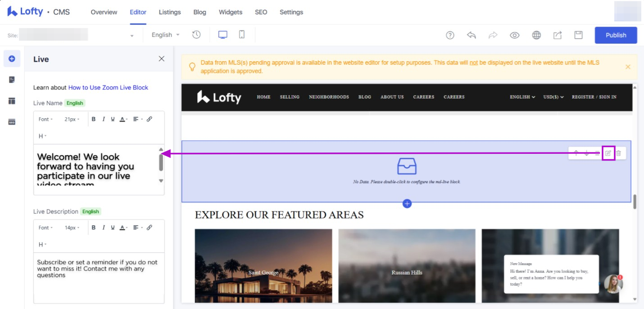The height and width of the screenshot is (309, 644).
Task: Open the Widgets tab
Action: coord(231,12)
